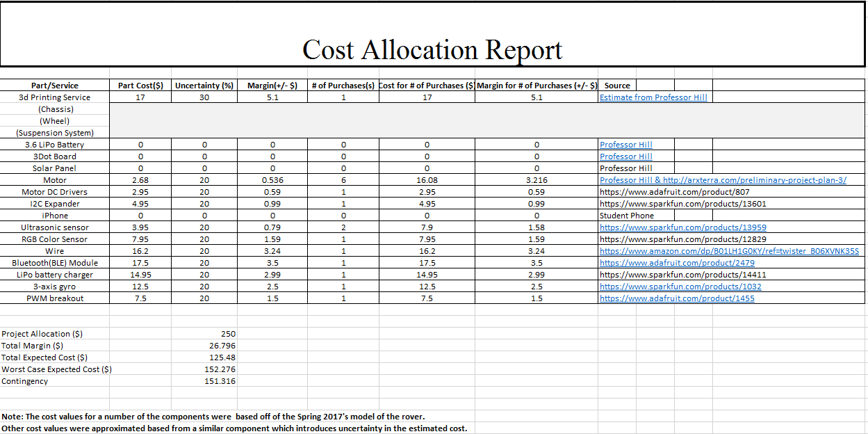Open the sparkfun products/13959 link
The image size is (868, 434).
click(x=683, y=227)
